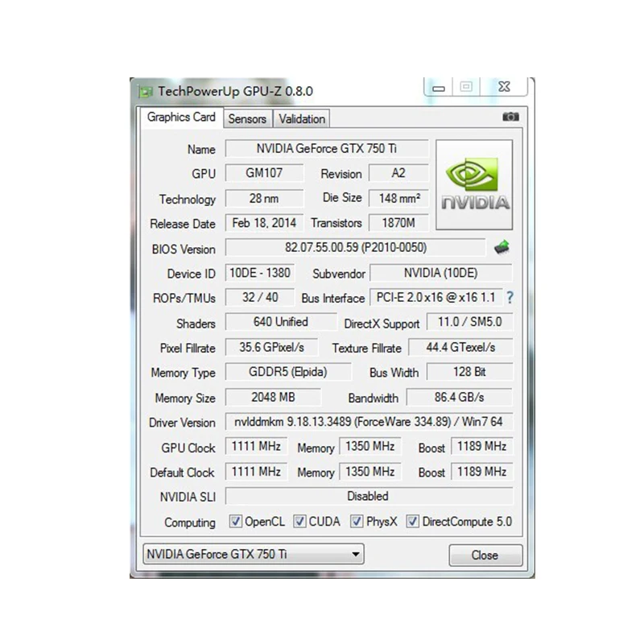Click the DirectX Support field 11.0 / SM5.0
This screenshot has height=644, width=644.
coord(470,322)
